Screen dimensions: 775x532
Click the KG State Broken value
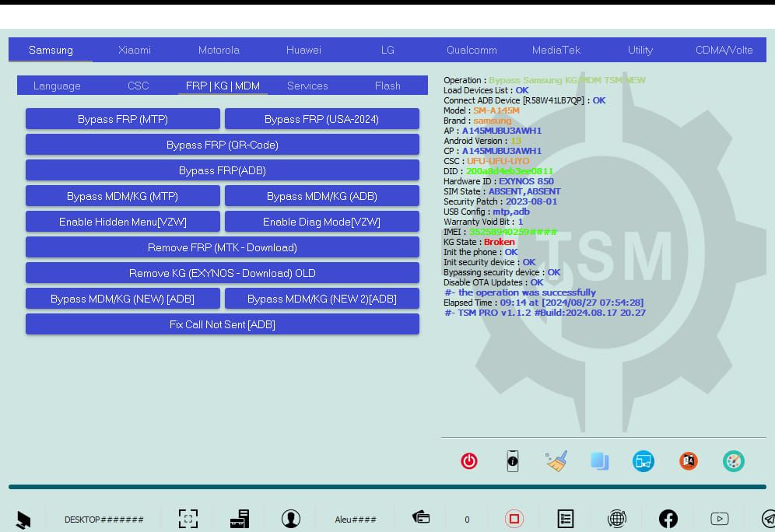(x=500, y=242)
